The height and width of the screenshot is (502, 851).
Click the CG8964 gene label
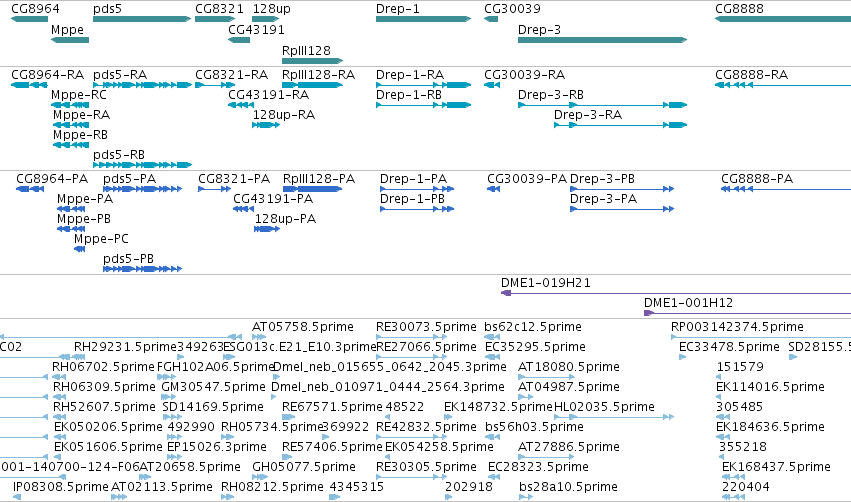tap(35, 9)
